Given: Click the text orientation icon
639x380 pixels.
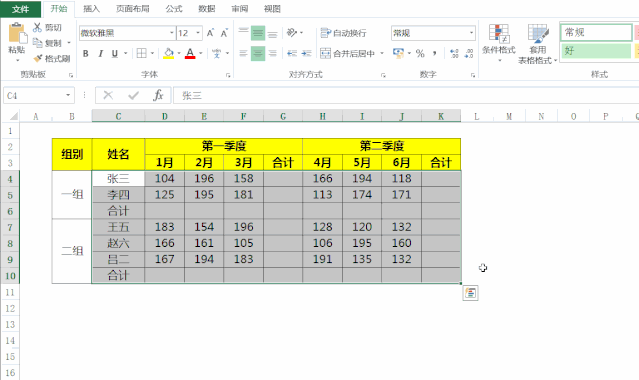Looking at the screenshot, I should click(x=292, y=33).
